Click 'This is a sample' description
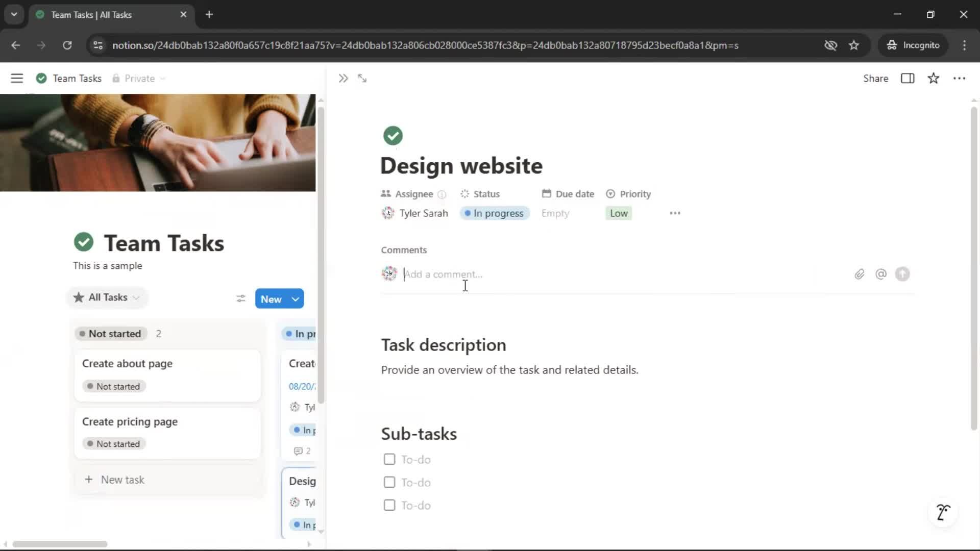Viewport: 980px width, 551px height. (108, 266)
